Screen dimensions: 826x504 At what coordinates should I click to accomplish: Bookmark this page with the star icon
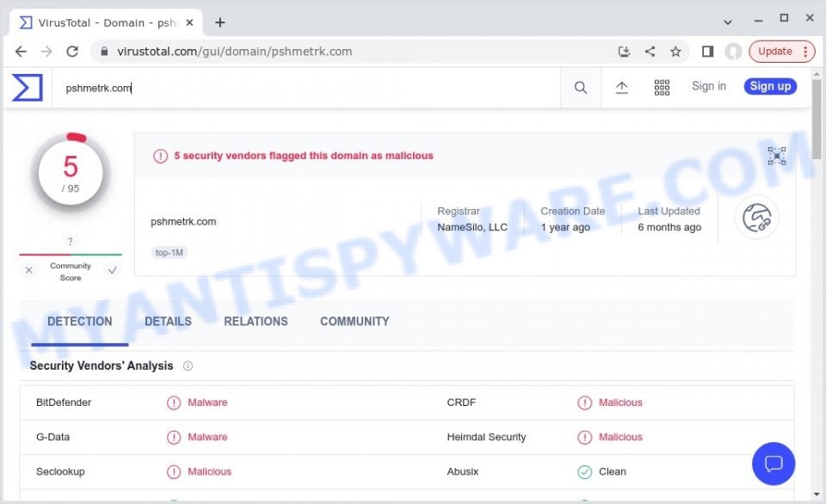click(x=675, y=51)
